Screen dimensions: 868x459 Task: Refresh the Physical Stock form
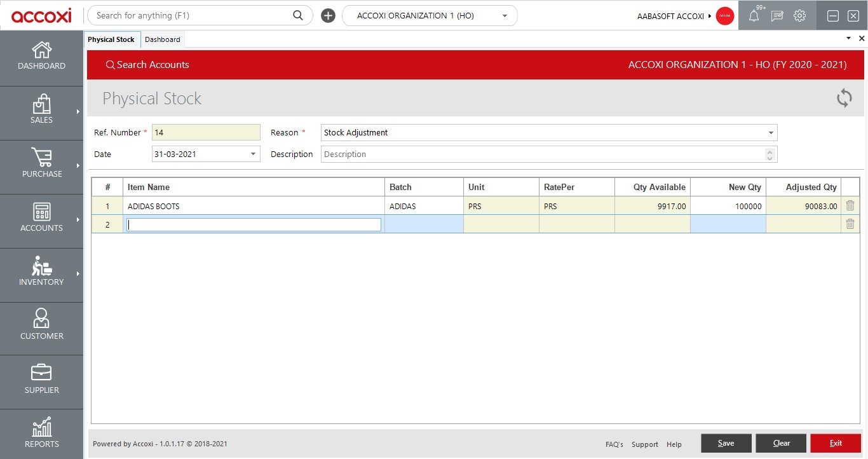point(844,98)
